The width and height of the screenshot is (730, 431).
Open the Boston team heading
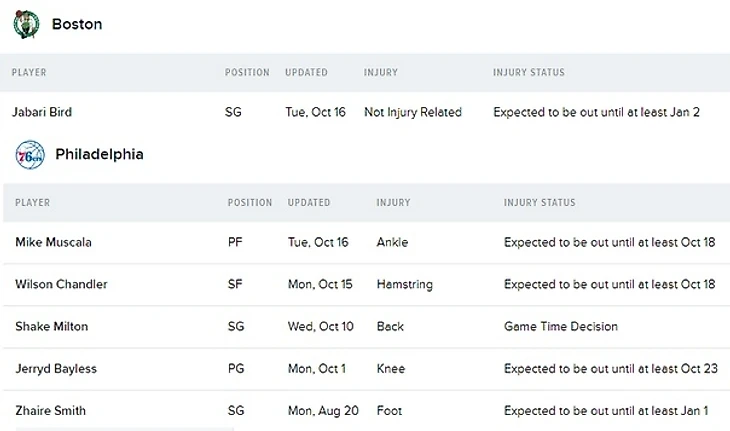coord(77,24)
